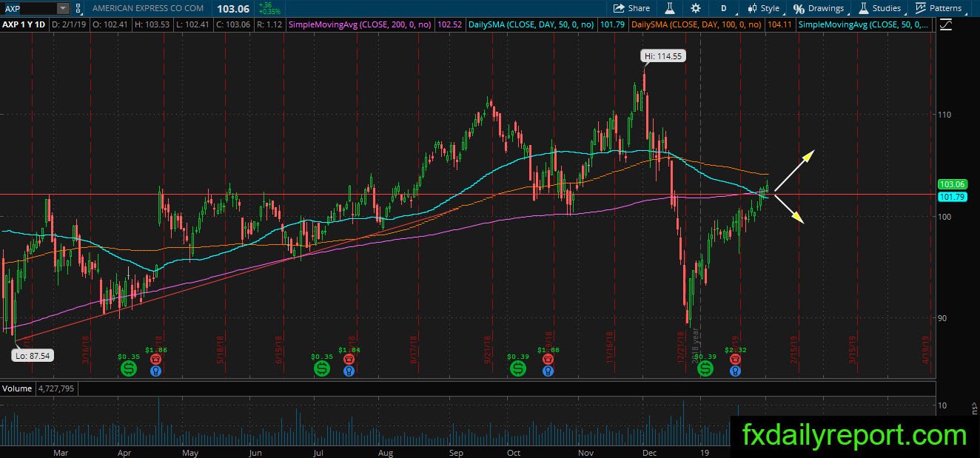Click the blue lightbulb icon below $2.32 earnings
This screenshot has width=980, height=458.
[x=735, y=371]
